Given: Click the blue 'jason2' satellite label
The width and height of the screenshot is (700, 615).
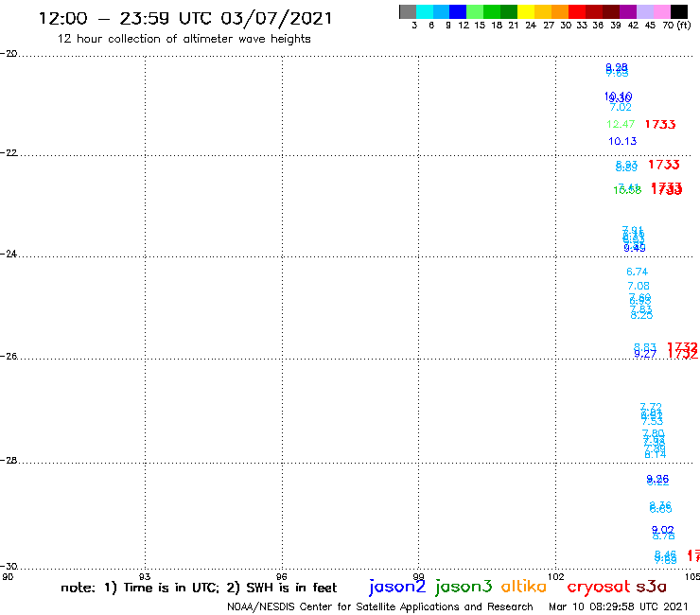Looking at the screenshot, I should click(x=397, y=587).
